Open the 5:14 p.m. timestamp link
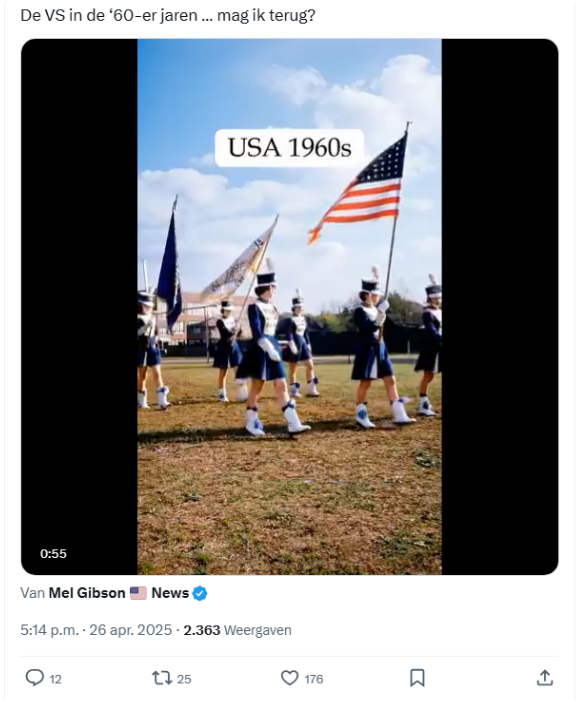Viewport: 580px width, 702px height. (50, 630)
